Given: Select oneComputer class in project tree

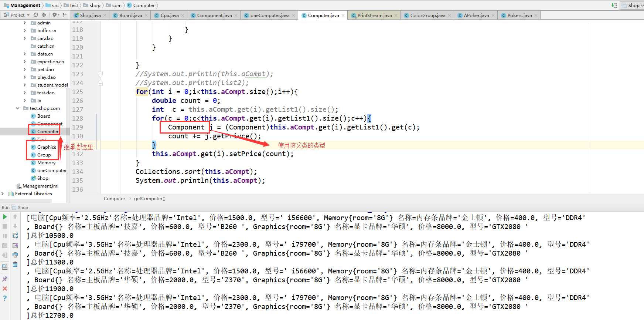Looking at the screenshot, I should click(49, 170).
